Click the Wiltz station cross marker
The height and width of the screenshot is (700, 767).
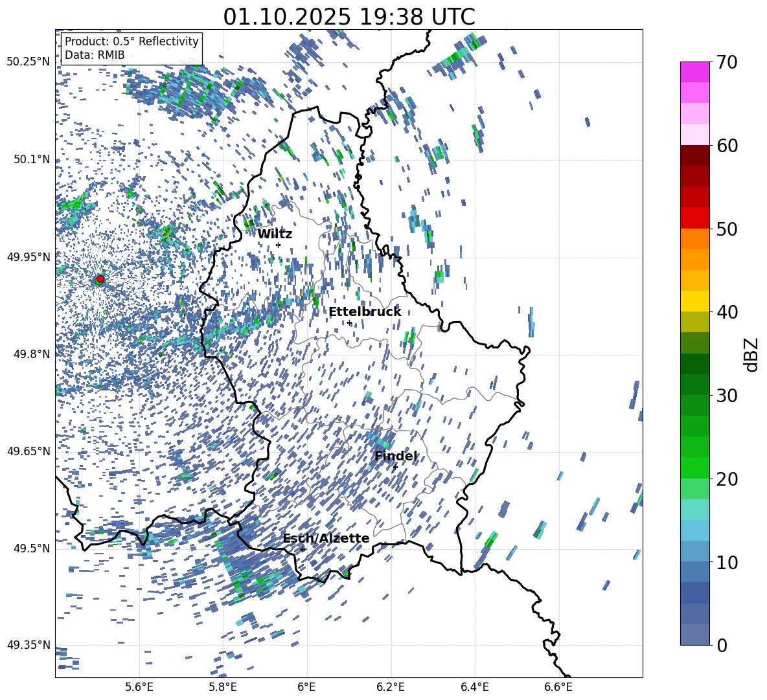coord(279,245)
